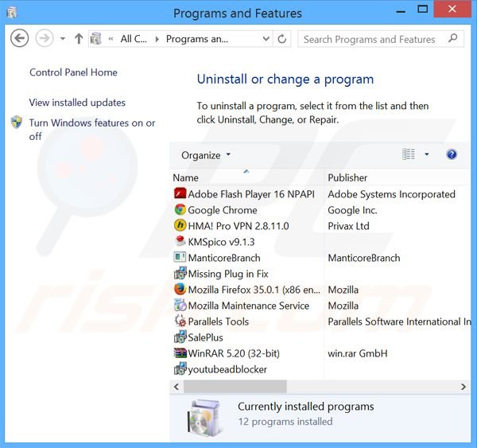Click the SalePlus installer icon
Screen dimensions: 477x448
(180, 337)
